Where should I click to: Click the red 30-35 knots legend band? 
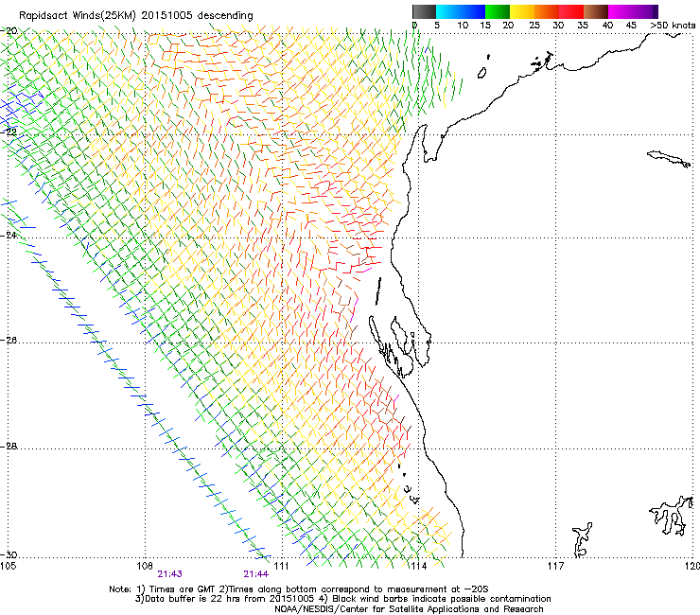pyautogui.click(x=571, y=11)
